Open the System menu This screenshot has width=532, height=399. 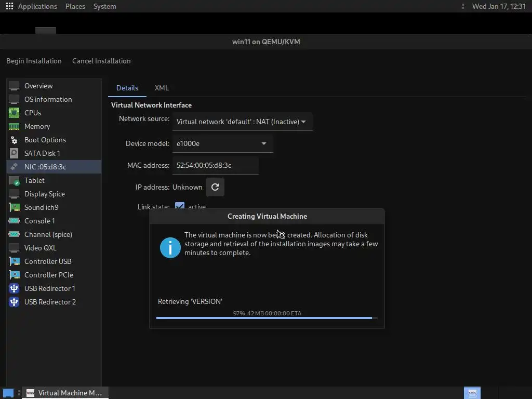click(x=104, y=6)
